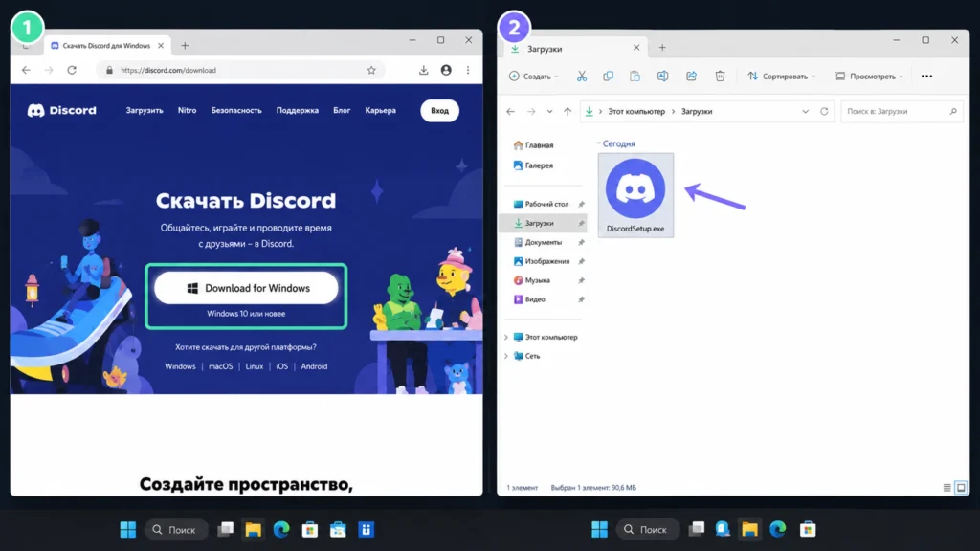Expand the address bar history dropdown
The width and height of the screenshot is (980, 551).
805,111
